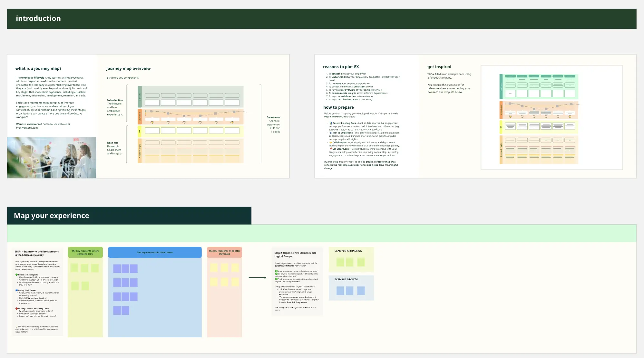Click the blue circle beside 'During Their Career'
Screen dimensions: 644x358
tap(16, 290)
